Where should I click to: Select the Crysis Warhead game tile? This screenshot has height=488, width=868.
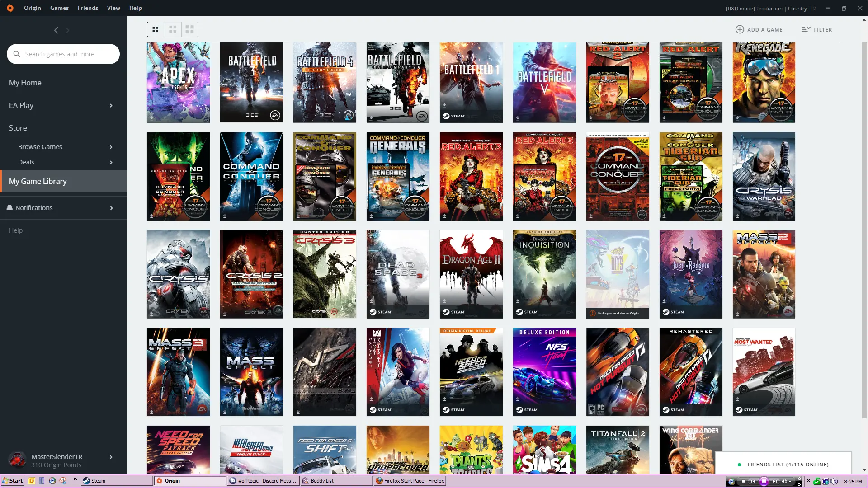click(764, 176)
